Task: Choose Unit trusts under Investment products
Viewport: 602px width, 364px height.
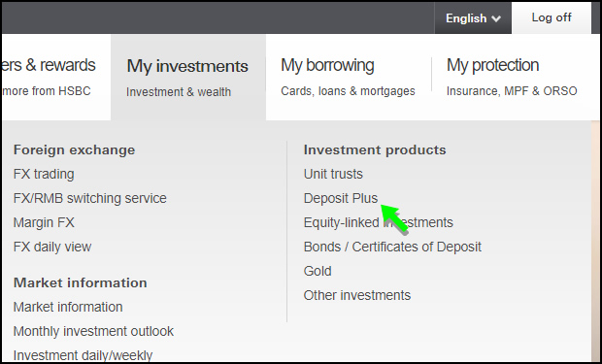Action: coord(333,174)
